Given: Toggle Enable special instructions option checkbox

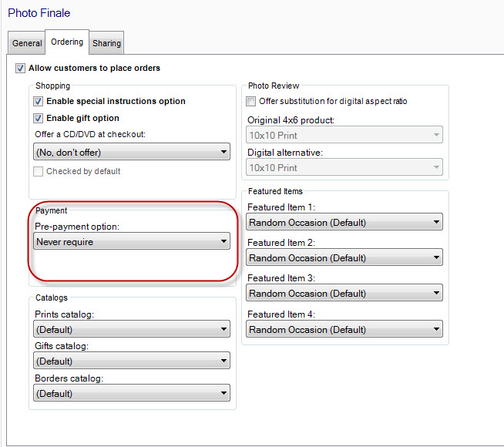Looking at the screenshot, I should (38, 101).
